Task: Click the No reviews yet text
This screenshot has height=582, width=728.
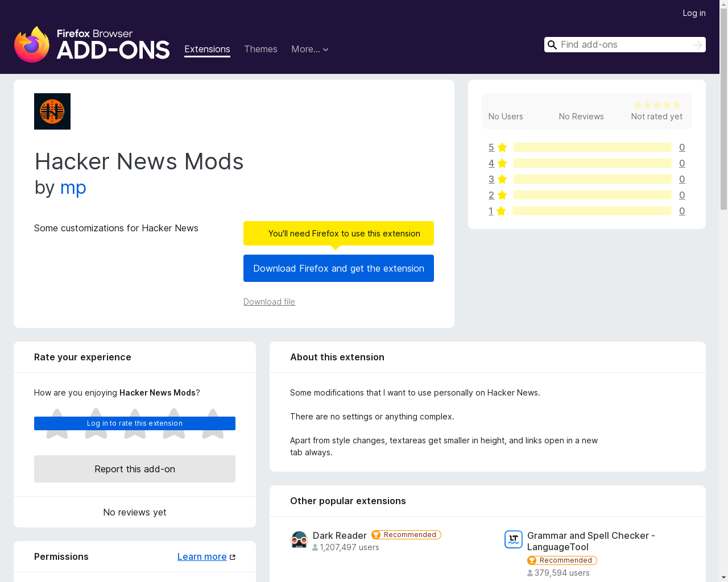Action: tap(135, 512)
